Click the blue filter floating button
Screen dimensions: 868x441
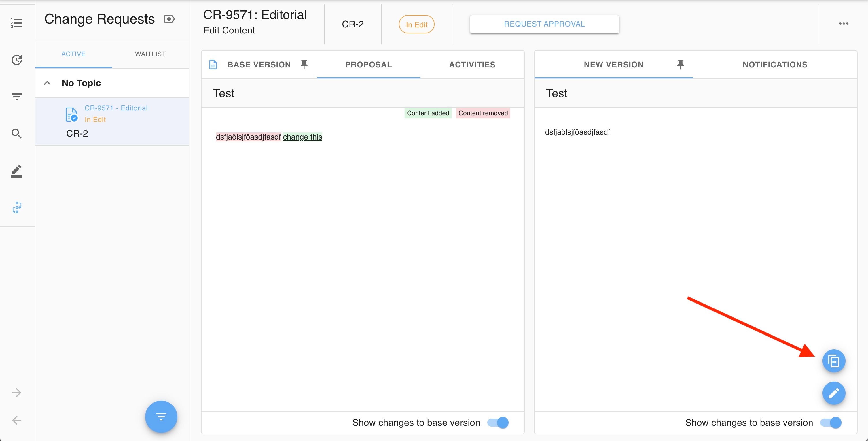click(161, 417)
